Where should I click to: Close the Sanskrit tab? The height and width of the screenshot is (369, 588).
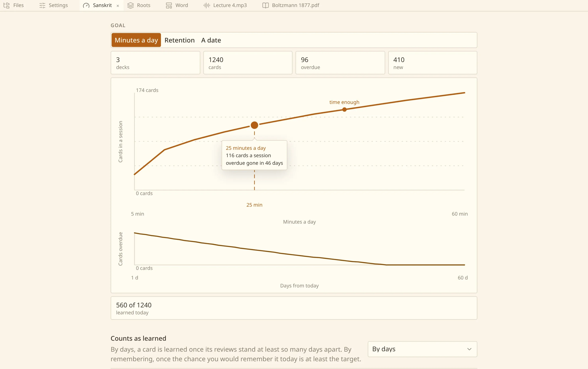point(118,6)
